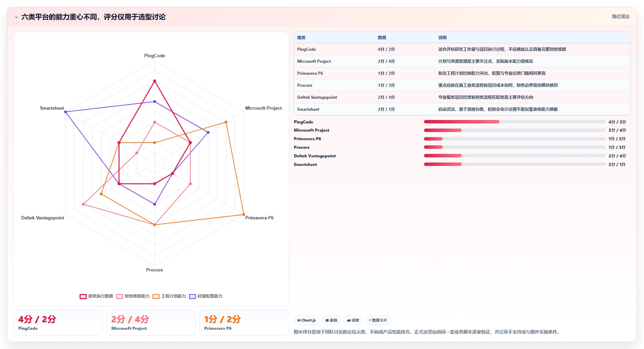644x349 pixels.
Task: Click the Microsoft Project axis label on radar
Action: coord(263,108)
